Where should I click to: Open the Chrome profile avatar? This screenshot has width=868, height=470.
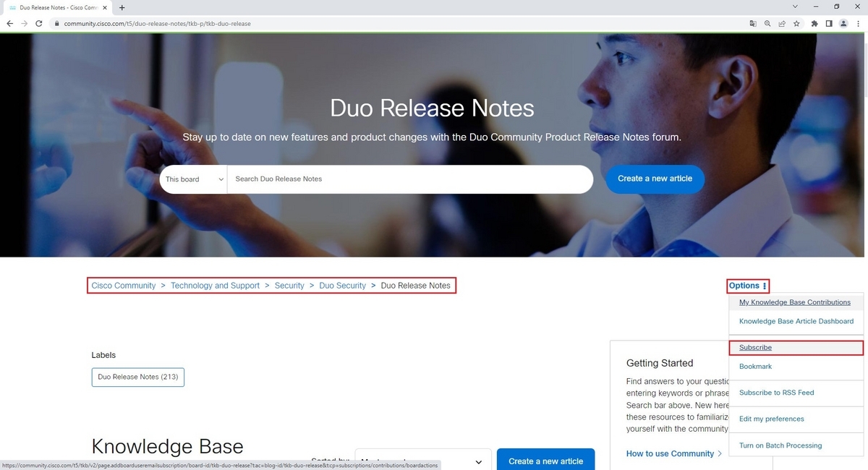(843, 23)
